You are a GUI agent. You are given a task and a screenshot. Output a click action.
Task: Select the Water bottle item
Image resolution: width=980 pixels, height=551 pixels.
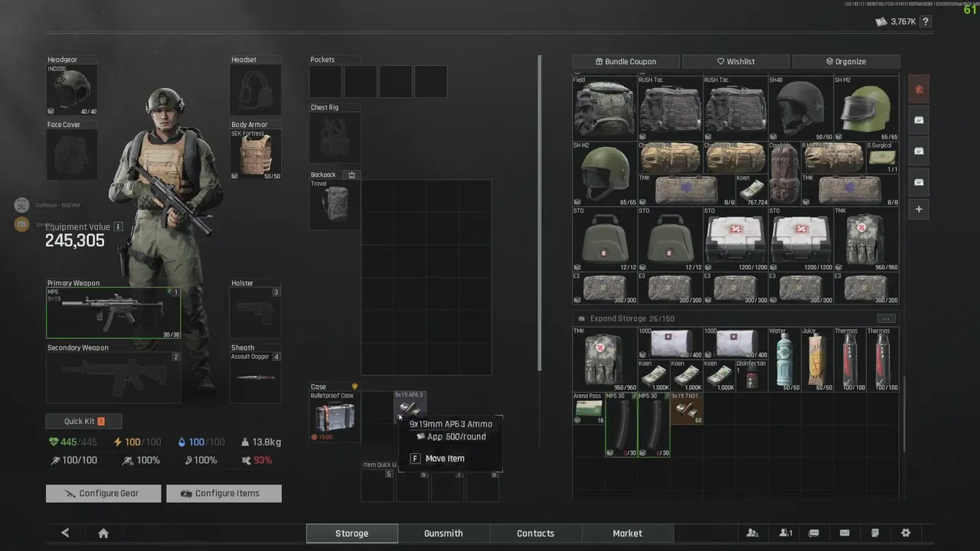point(784,360)
